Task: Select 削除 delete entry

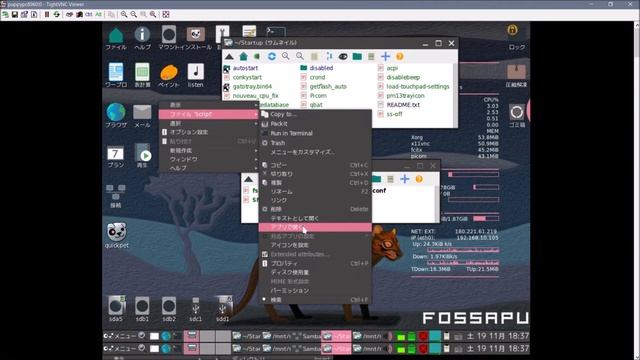Action: (x=315, y=209)
